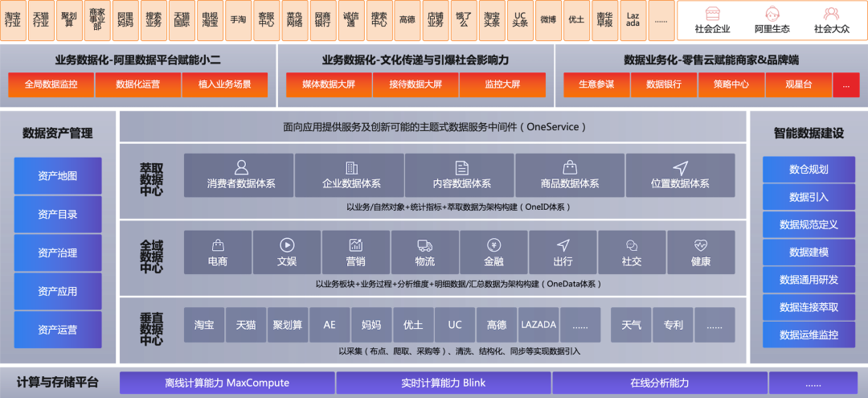
Task: Select 资产治理 under 数据资产管理
Action: (58, 253)
